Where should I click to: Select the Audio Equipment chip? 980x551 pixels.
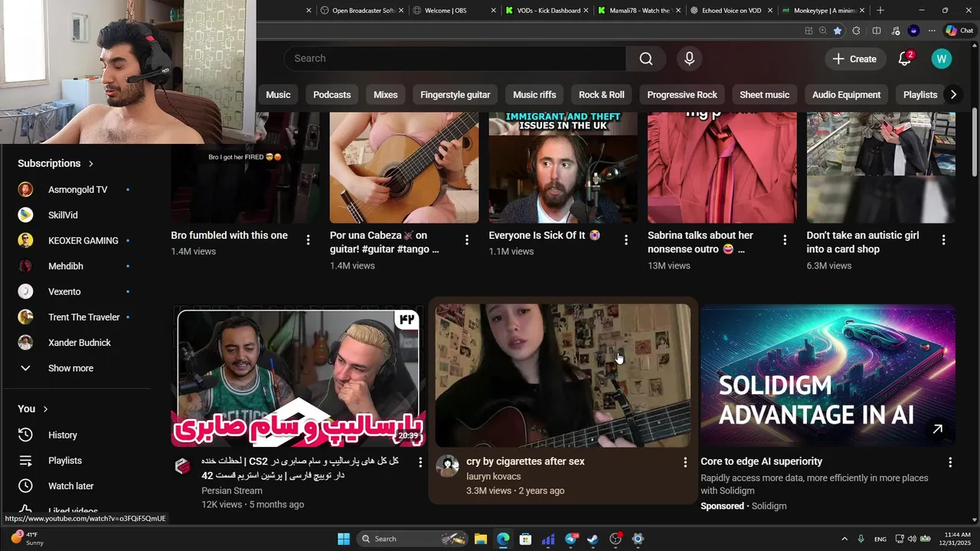(x=846, y=95)
